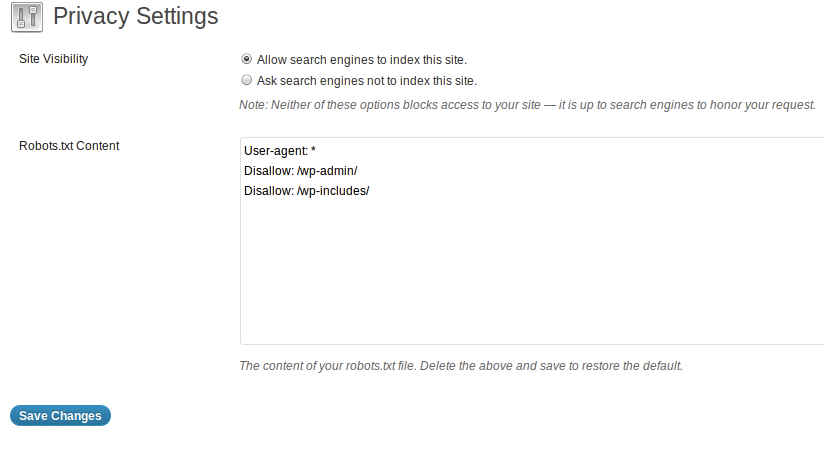Image resolution: width=824 pixels, height=449 pixels.
Task: Click the word 'Disallow' on the wp-admin line
Action: (x=267, y=171)
